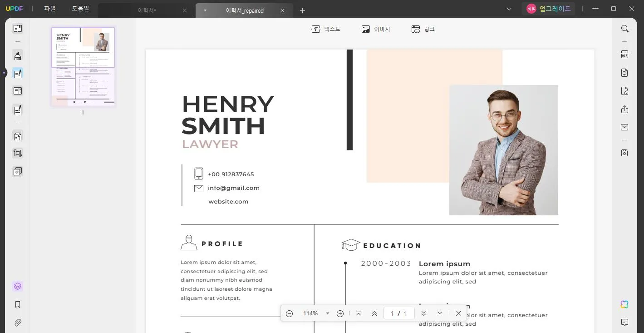The height and width of the screenshot is (333, 644).
Task: Click the profile Lorem ipsum paragraph
Action: point(226,280)
